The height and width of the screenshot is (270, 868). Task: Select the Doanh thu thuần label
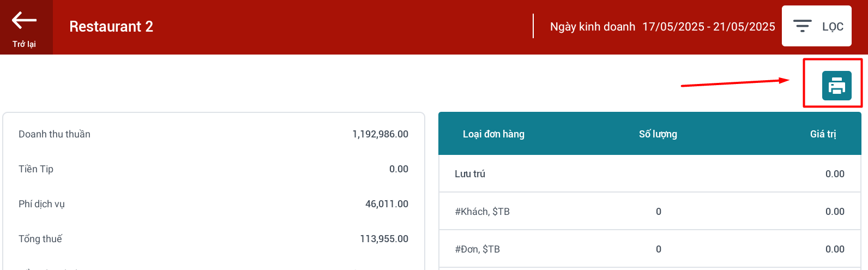point(55,134)
